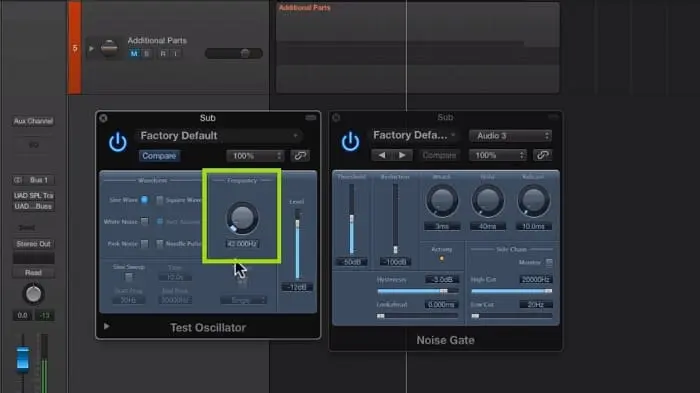
Task: Click Compare in Noise Gate
Action: (x=439, y=155)
